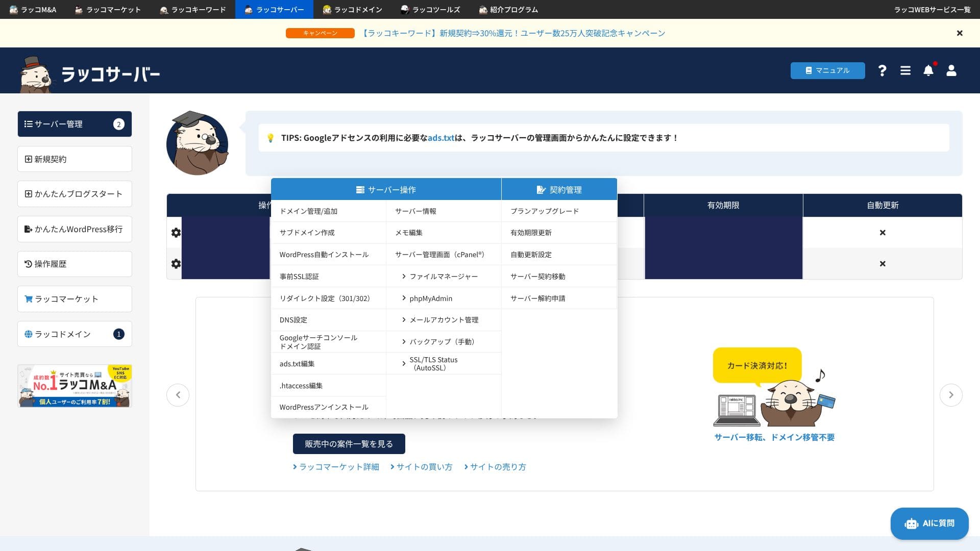This screenshot has height=551, width=980.
Task: Expand phpMyAdmin submenu entry
Action: (430, 298)
